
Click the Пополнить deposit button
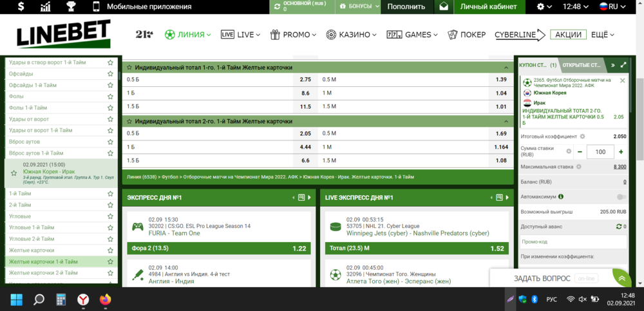(406, 6)
